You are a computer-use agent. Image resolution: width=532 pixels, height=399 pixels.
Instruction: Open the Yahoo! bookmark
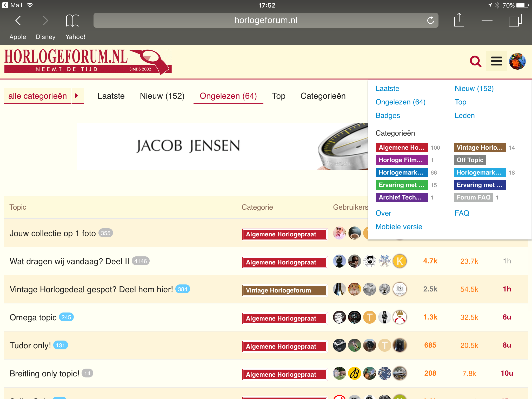pos(75,37)
